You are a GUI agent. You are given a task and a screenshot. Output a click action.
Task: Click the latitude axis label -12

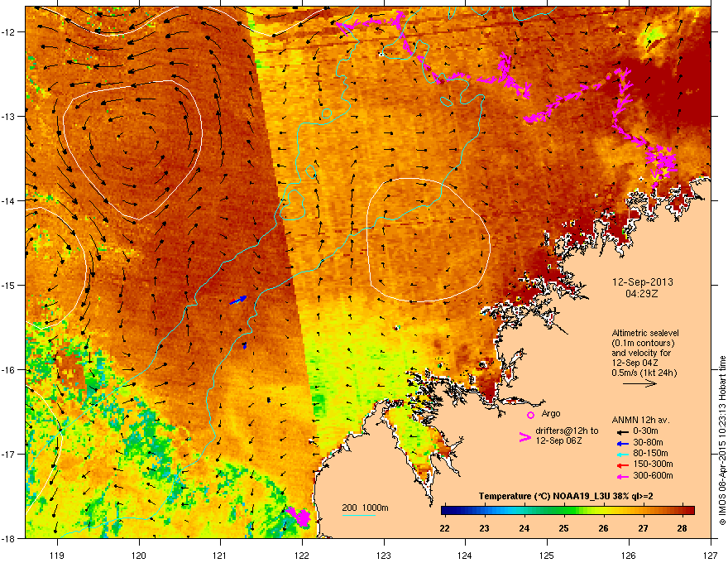(x=9, y=32)
